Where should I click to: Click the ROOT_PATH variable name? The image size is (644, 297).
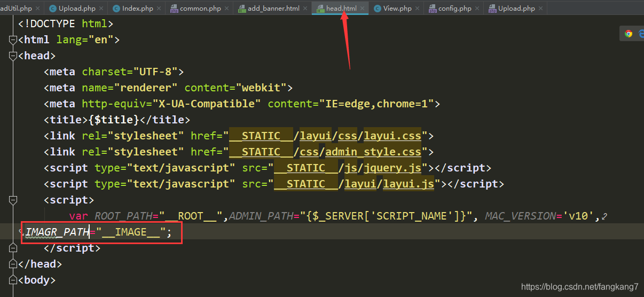pyautogui.click(x=123, y=216)
